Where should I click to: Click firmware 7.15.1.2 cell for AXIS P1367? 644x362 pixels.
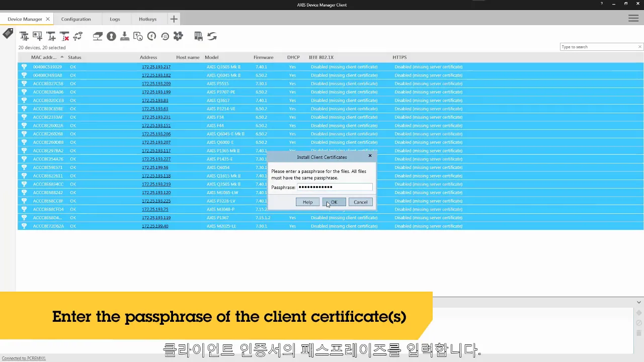point(263,218)
